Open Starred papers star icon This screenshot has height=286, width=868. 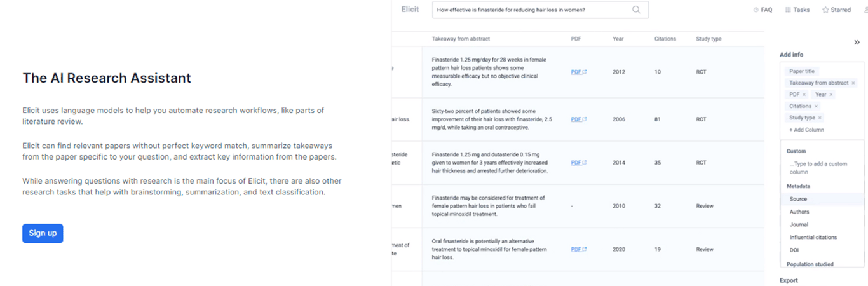click(825, 10)
